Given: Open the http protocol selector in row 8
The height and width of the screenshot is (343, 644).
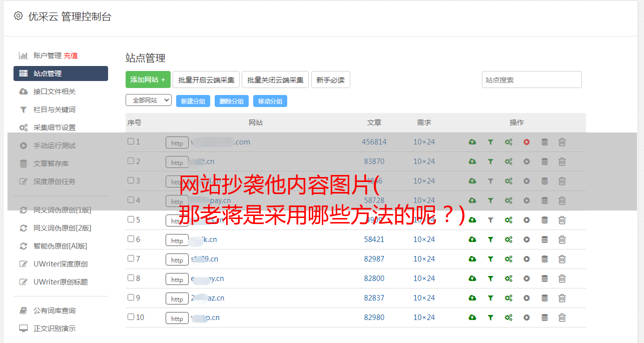Looking at the screenshot, I should [177, 279].
